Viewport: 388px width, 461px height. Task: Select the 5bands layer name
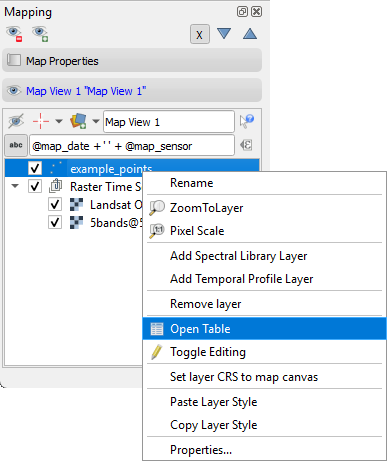116,223
